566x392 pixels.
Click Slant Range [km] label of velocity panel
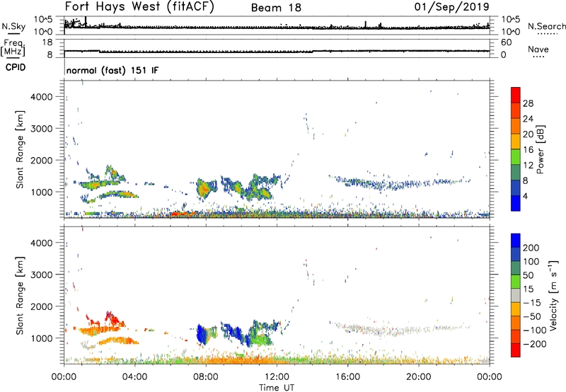click(x=20, y=295)
